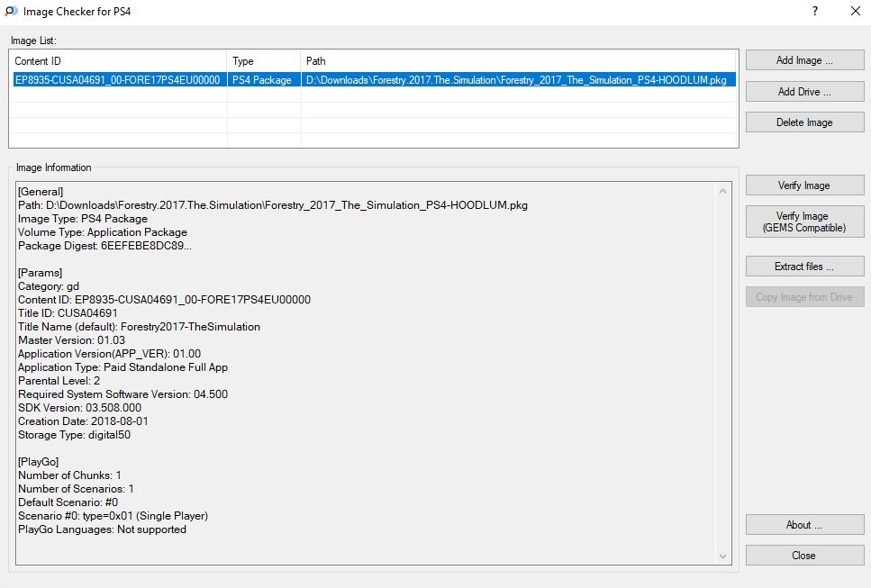Click the PS4 Package type cell
Viewport: 871px width, 588px height.
point(262,80)
